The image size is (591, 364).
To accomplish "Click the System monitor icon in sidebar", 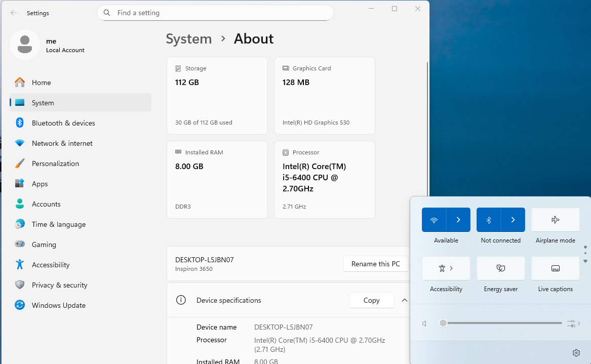I will [20, 102].
